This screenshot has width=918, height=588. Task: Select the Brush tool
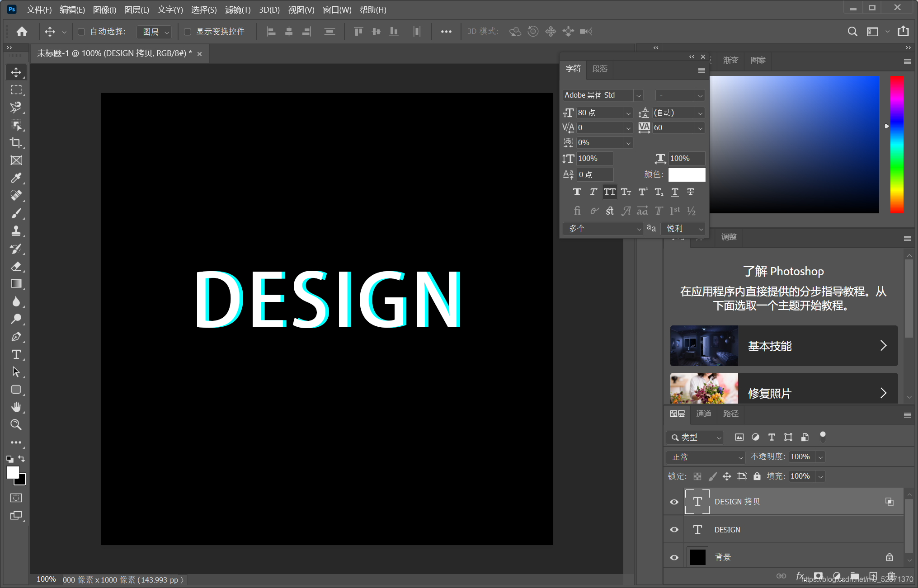pyautogui.click(x=16, y=213)
